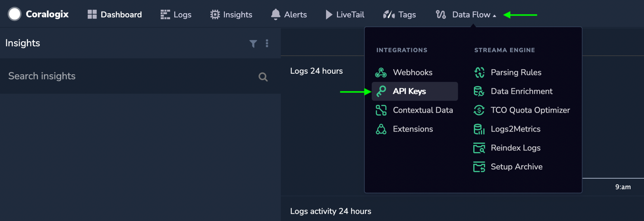The height and width of the screenshot is (221, 644).
Task: Click the Parsing Rules icon
Action: (479, 72)
